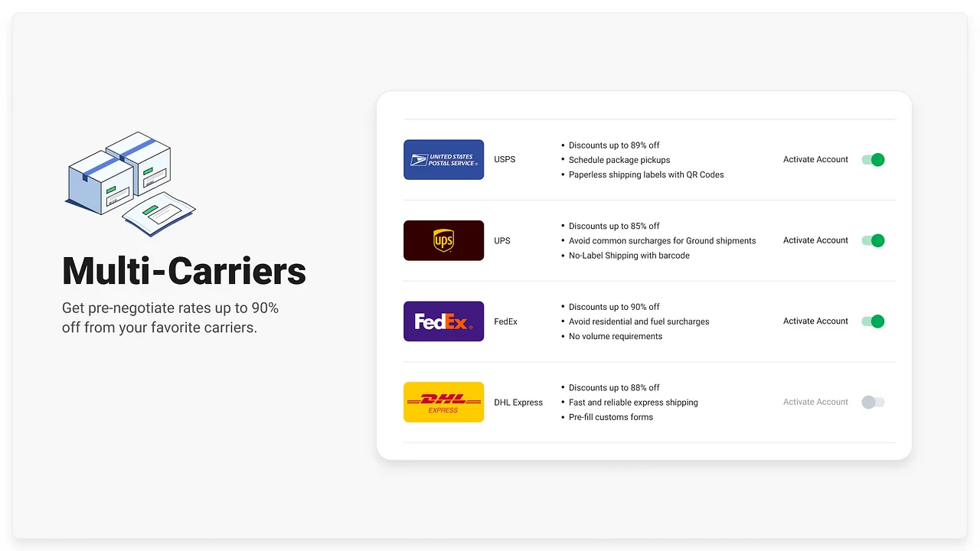
Task: Click the FedEx carrier logo
Action: coord(443,321)
